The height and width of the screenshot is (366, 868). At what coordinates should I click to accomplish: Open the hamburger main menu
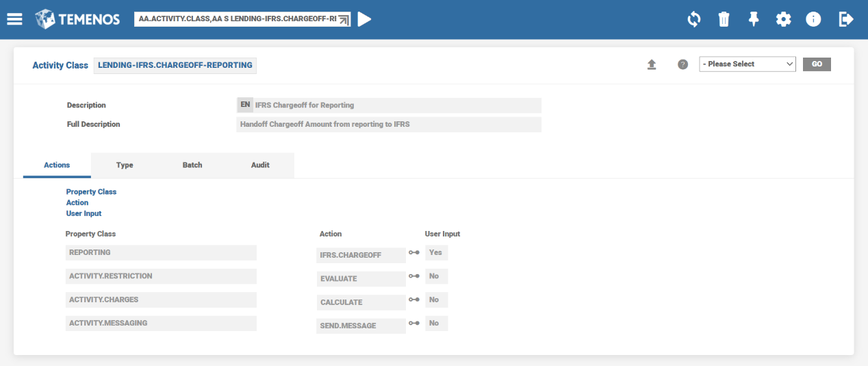[14, 19]
